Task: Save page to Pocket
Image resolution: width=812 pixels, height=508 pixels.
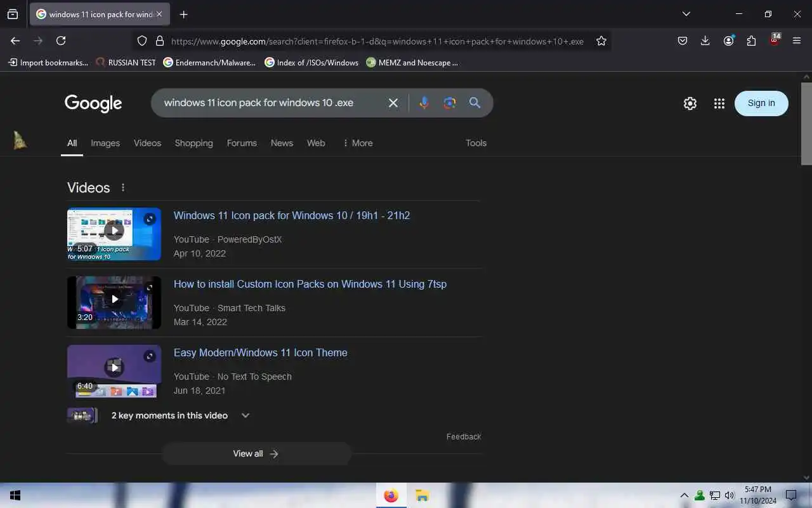Action: pyautogui.click(x=683, y=41)
